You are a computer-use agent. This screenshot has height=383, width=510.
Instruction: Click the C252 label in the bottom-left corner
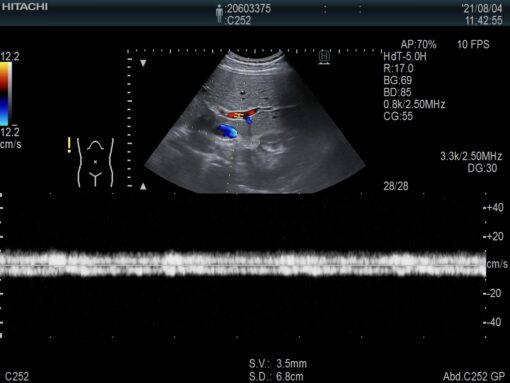(17, 377)
